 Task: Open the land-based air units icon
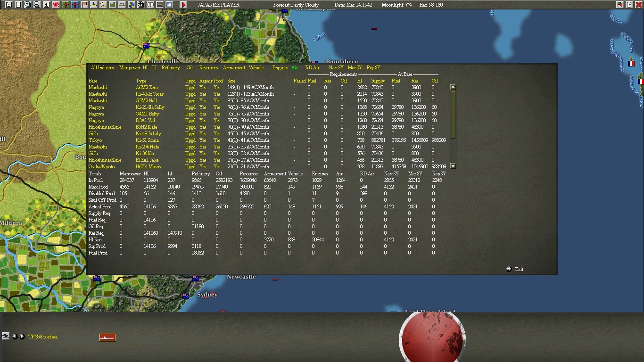(x=65, y=4)
